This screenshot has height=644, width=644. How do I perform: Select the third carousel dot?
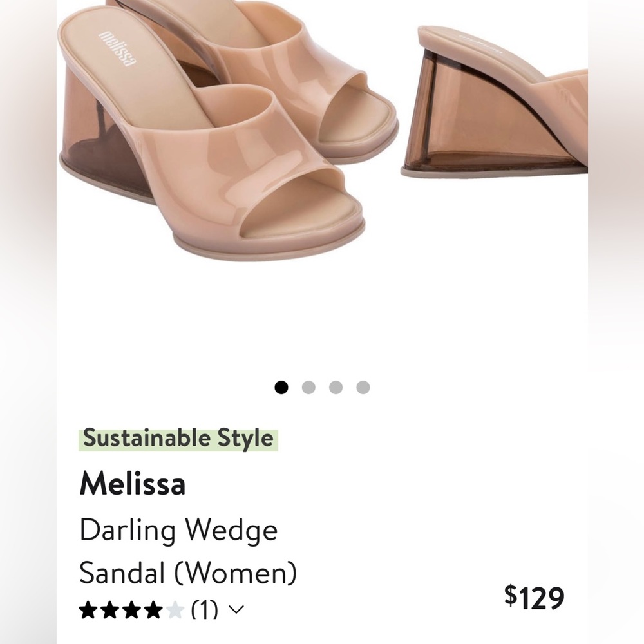(334, 388)
